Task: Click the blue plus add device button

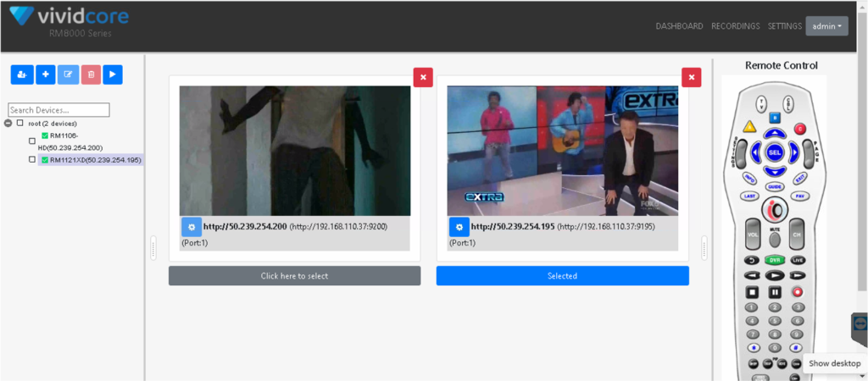Action: (46, 75)
